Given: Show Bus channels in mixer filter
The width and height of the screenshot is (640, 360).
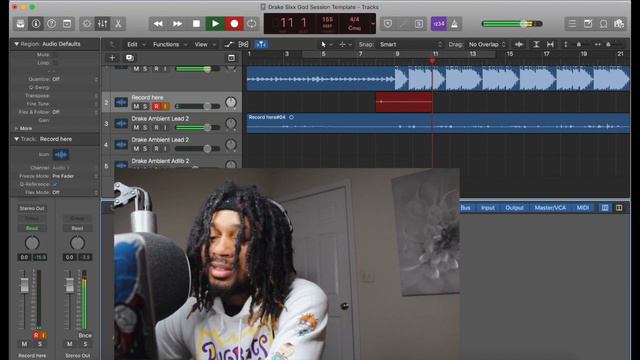Looking at the screenshot, I should click(465, 208).
